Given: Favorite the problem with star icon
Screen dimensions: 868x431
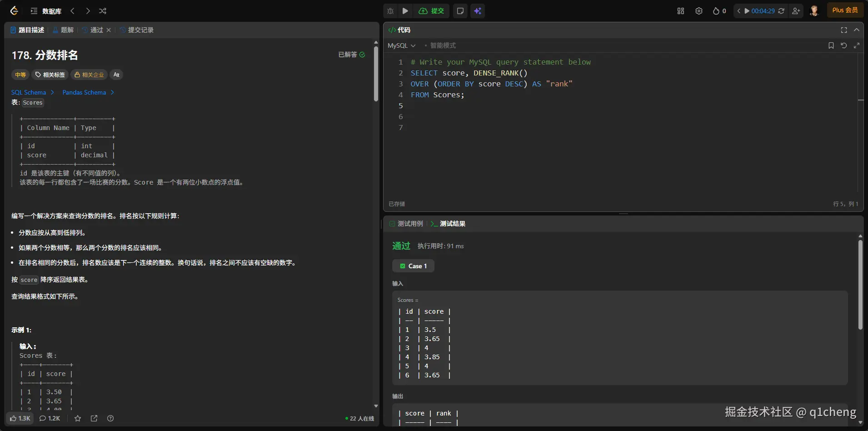Looking at the screenshot, I should click(78, 418).
